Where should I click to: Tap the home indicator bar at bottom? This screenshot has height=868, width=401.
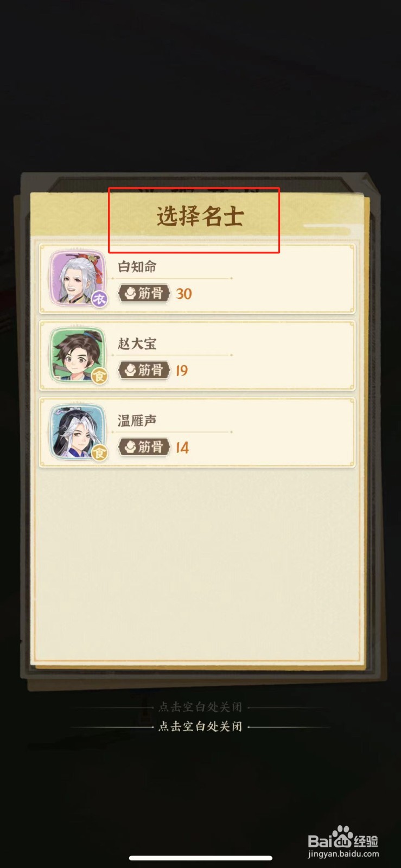(x=201, y=858)
